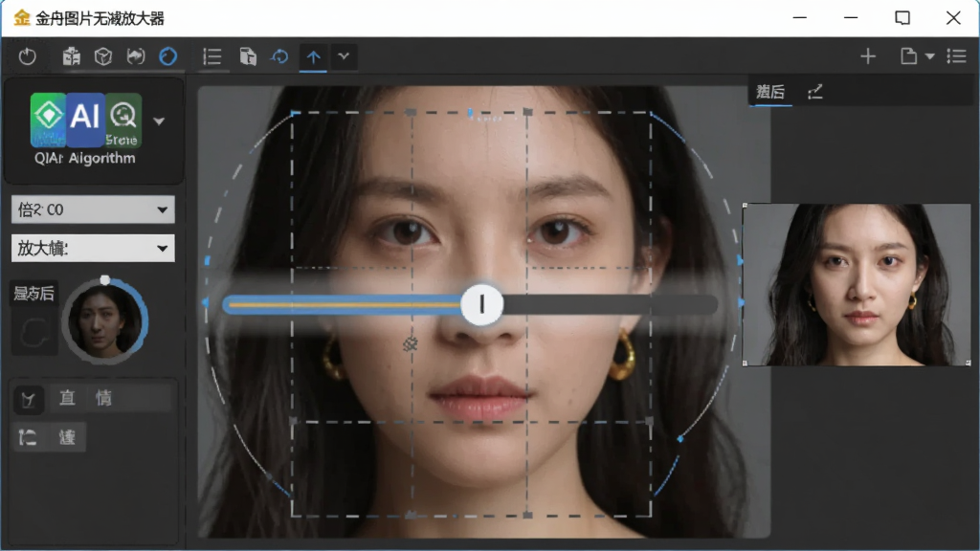Click the paste clipboard toolbar icon
Viewport: 980px width, 551px height.
point(248,56)
